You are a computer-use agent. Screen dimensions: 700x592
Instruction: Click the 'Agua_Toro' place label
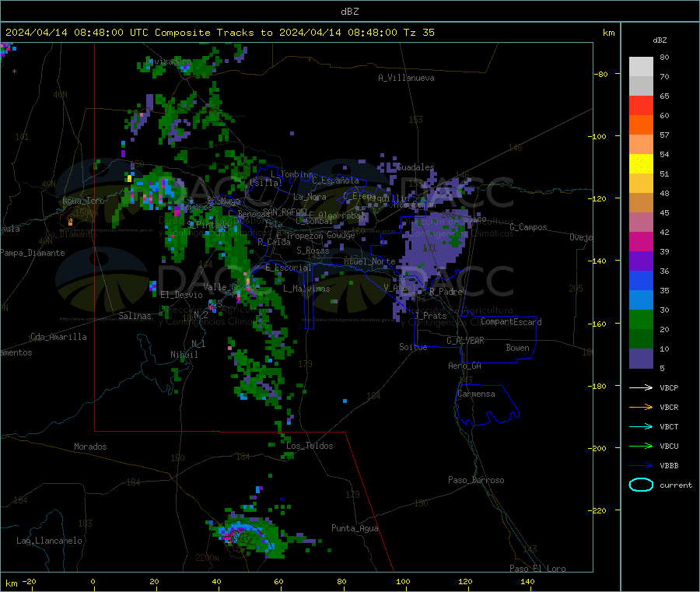(x=83, y=201)
